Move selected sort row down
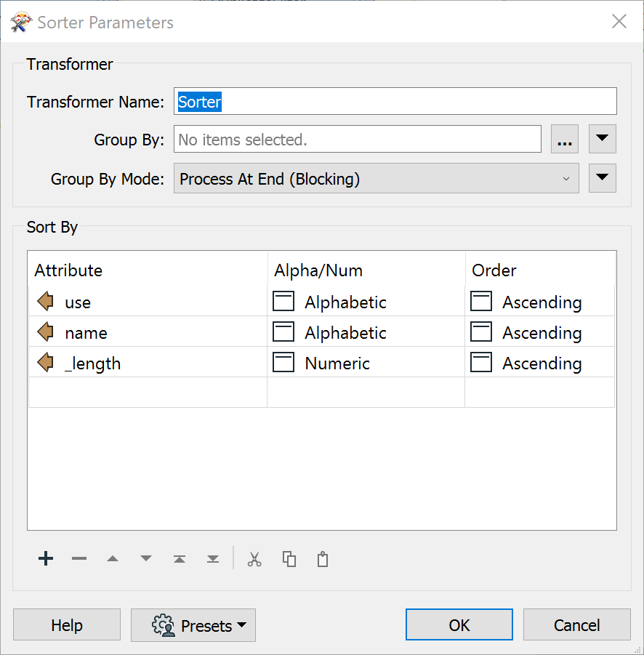This screenshot has height=655, width=644. [145, 558]
